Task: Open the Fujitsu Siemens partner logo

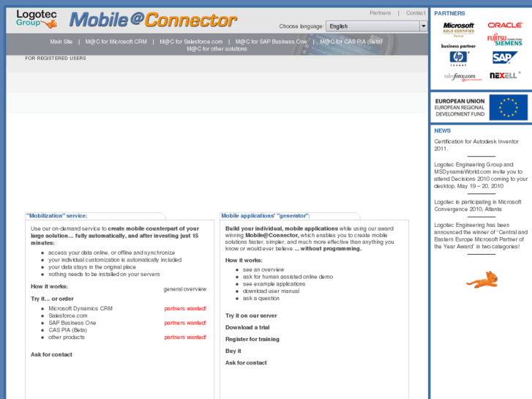Action: click(505, 40)
